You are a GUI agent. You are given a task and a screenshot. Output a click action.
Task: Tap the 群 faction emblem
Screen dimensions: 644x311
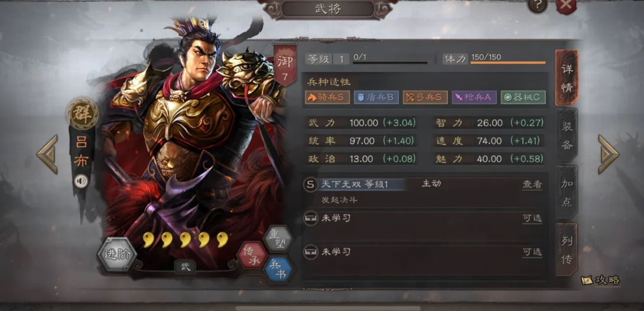click(83, 114)
